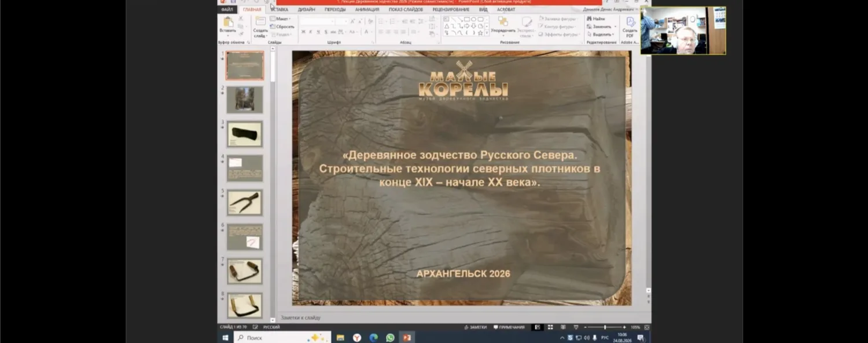Screen dimensions: 868x343
Task: Open WhatsApp from the taskbar
Action: click(x=390, y=337)
